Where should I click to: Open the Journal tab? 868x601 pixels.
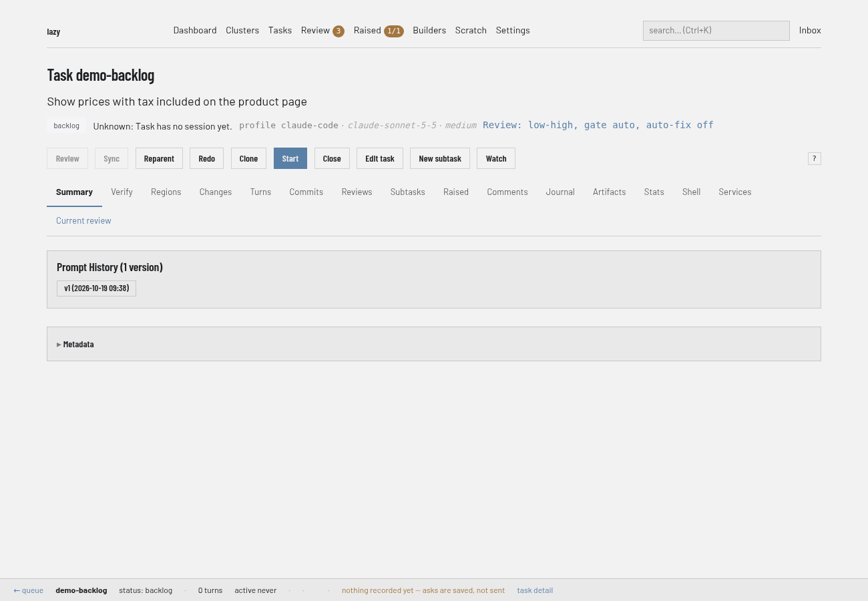560,192
